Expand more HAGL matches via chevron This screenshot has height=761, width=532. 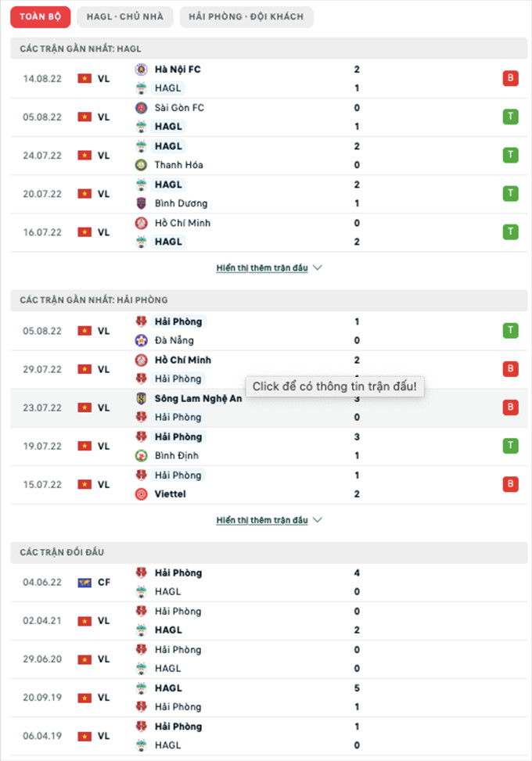(317, 267)
